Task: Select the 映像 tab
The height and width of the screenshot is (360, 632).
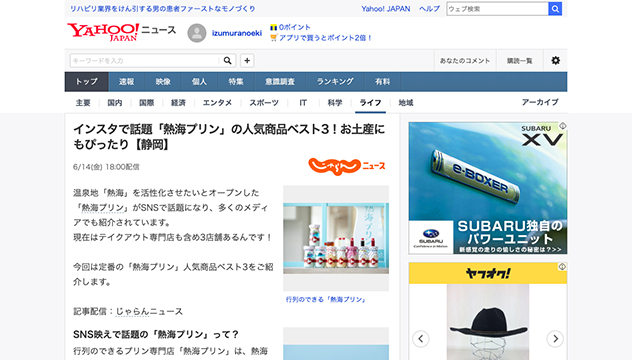Action: [163, 82]
